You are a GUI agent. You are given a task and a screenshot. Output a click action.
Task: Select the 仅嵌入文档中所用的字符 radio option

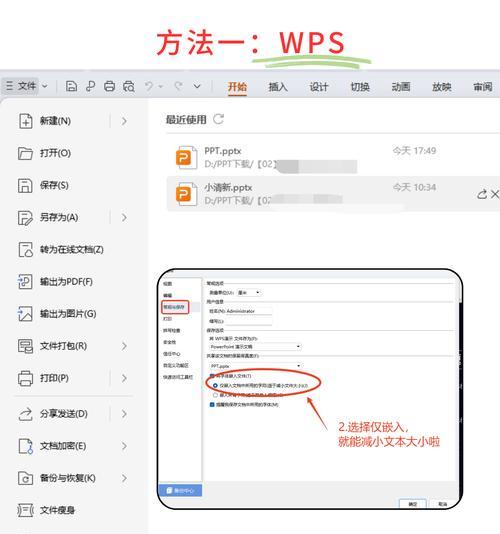tap(215, 386)
